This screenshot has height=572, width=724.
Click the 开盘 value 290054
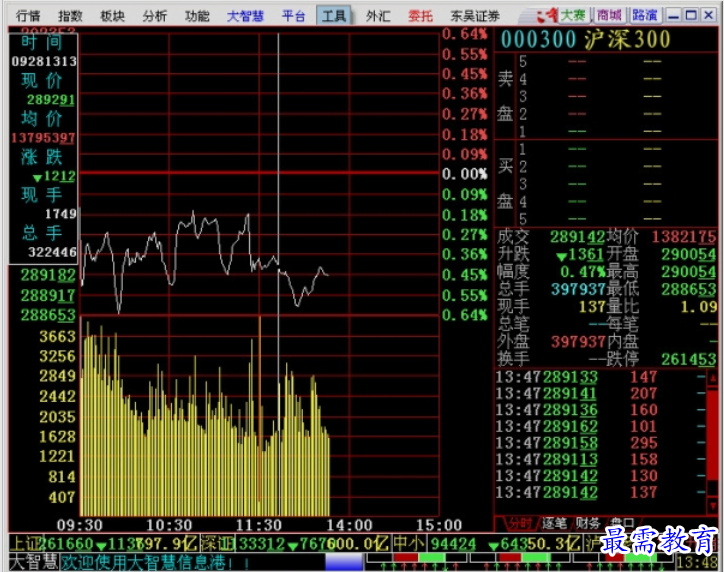coord(688,254)
